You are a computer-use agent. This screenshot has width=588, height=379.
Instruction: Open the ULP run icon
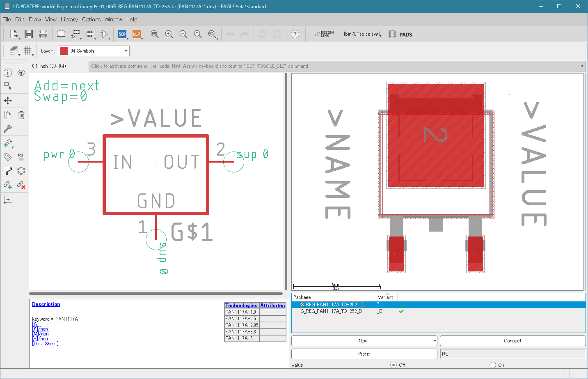pyautogui.click(x=136, y=34)
